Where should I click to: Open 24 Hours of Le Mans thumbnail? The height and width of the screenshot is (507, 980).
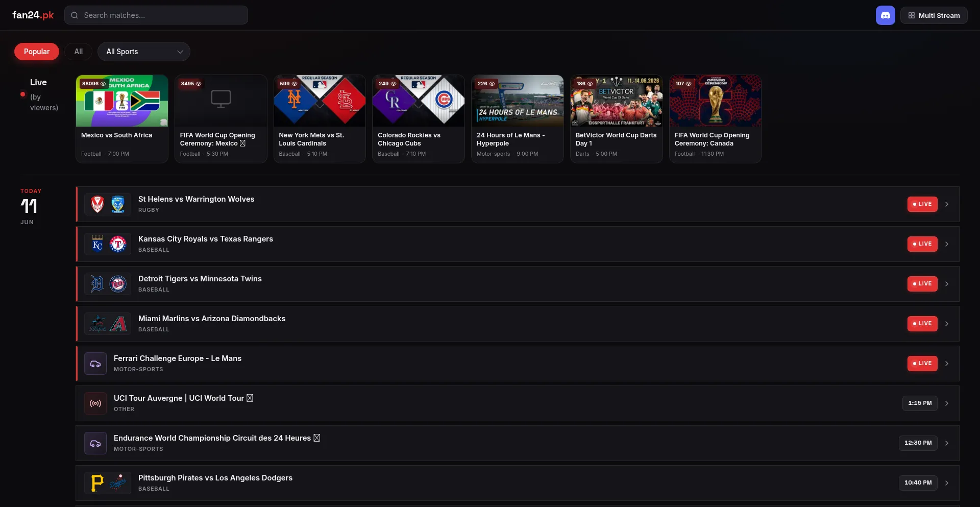(x=518, y=101)
